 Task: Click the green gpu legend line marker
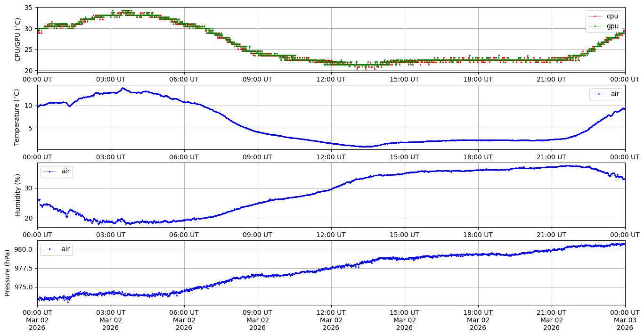(x=595, y=26)
